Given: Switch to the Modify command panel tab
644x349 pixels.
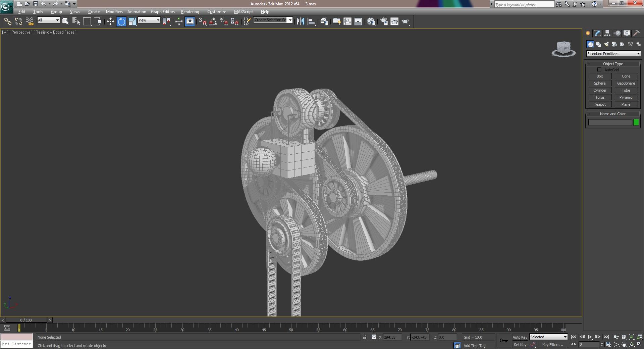Looking at the screenshot, I should 597,33.
